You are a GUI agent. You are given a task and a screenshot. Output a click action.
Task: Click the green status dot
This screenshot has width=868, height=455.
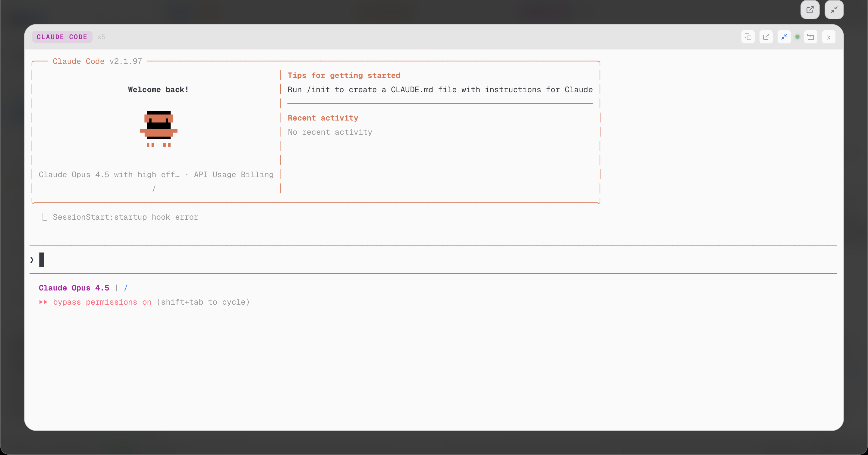point(797,37)
